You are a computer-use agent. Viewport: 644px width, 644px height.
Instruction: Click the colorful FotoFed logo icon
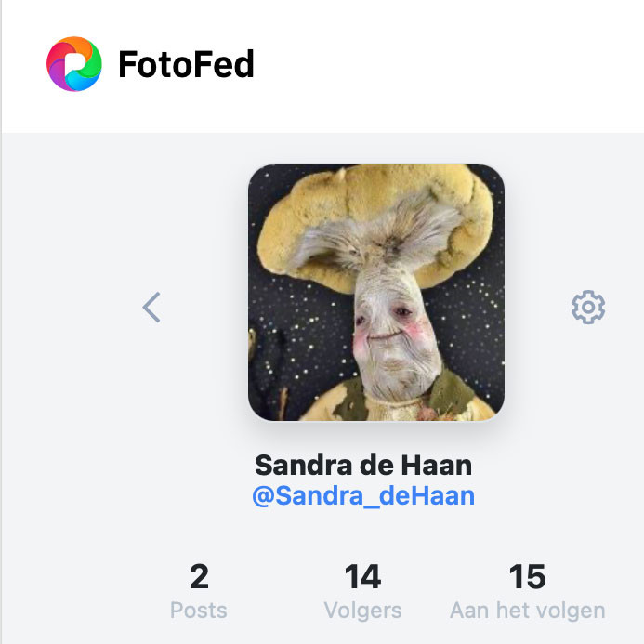click(74, 64)
